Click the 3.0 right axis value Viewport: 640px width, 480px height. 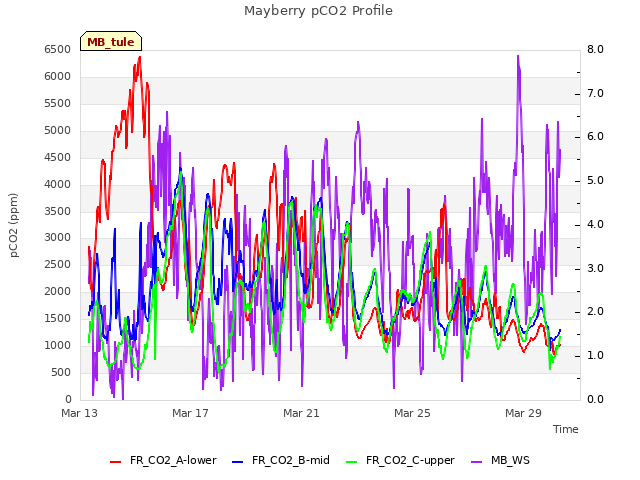tap(595, 268)
